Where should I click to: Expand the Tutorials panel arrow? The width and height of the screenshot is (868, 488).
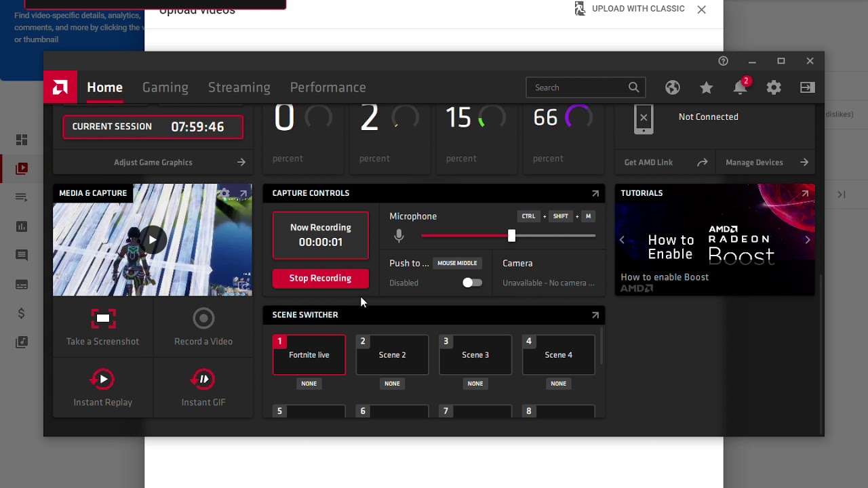(x=805, y=194)
